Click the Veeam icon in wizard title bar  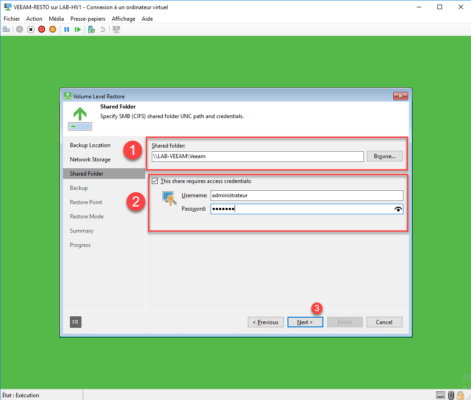68,96
